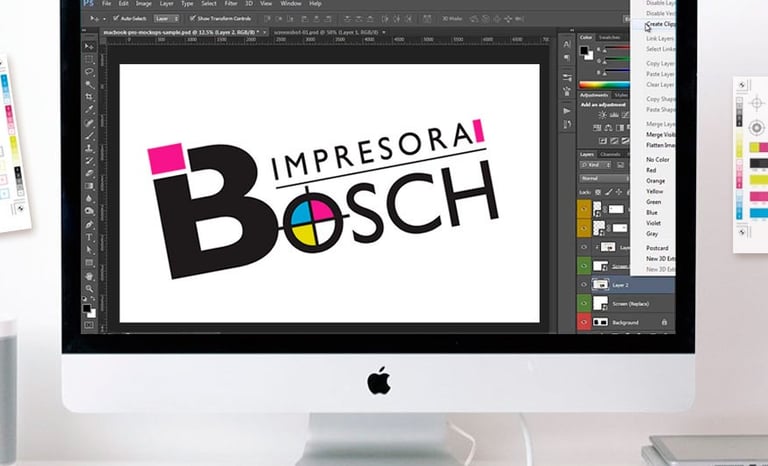Viewport: 768px width, 466px height.
Task: Toggle Show Transform Controls checkbox
Action: (x=192, y=18)
